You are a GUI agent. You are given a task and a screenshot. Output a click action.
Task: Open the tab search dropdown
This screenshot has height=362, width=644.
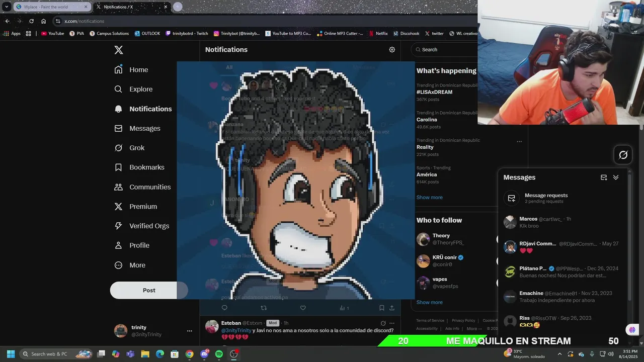pyautogui.click(x=7, y=7)
